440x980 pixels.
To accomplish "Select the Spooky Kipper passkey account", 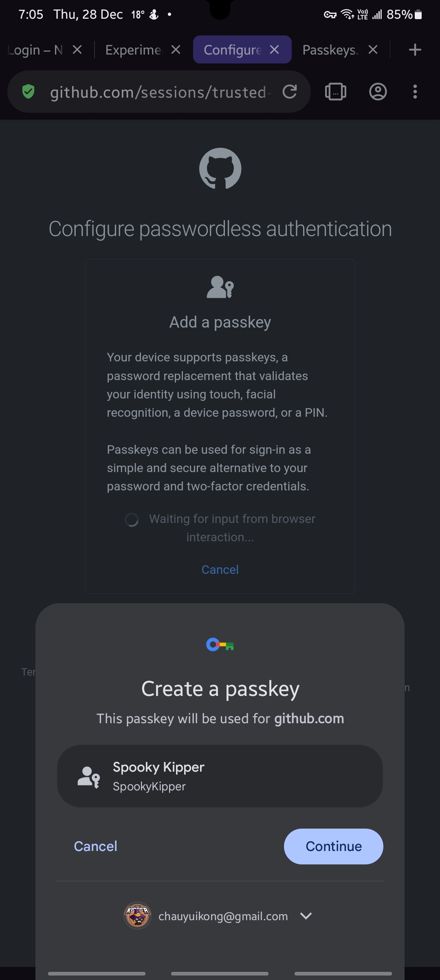I will (x=220, y=776).
